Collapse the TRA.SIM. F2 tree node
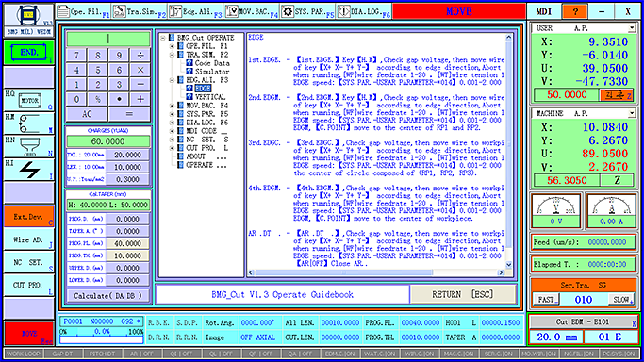The image size is (644, 362). 173,55
